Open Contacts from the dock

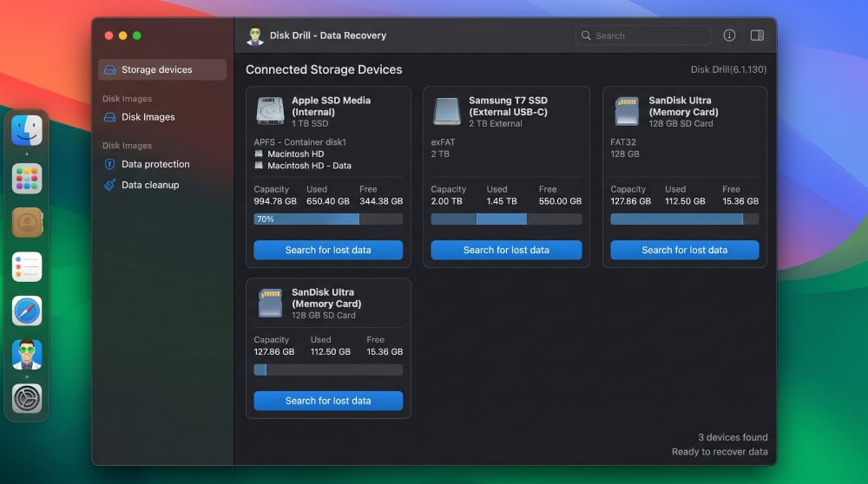click(27, 222)
